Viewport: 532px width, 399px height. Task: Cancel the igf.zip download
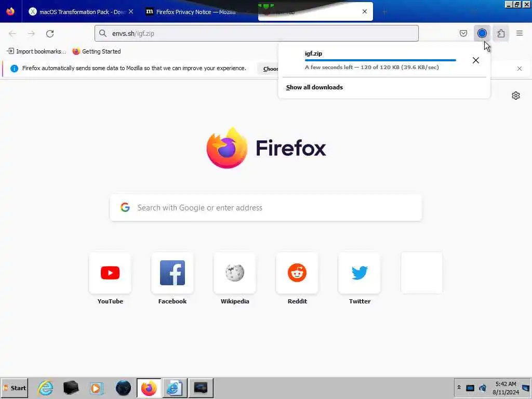(x=476, y=60)
